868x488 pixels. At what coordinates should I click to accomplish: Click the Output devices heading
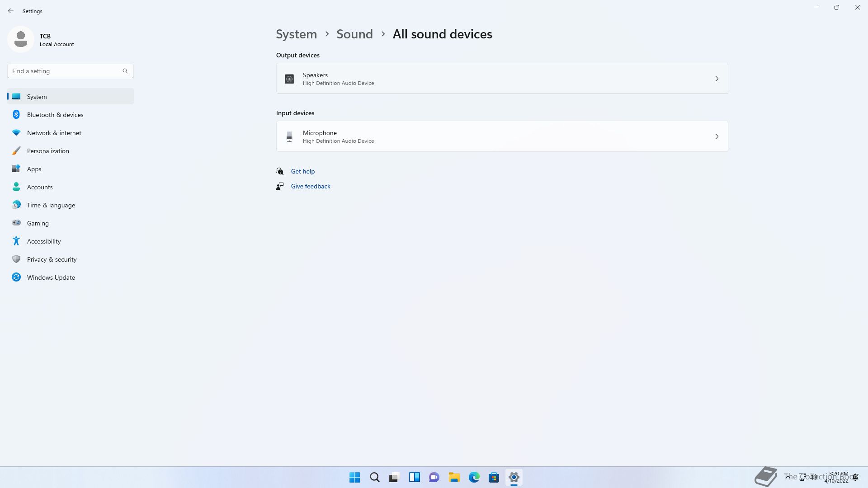298,55
